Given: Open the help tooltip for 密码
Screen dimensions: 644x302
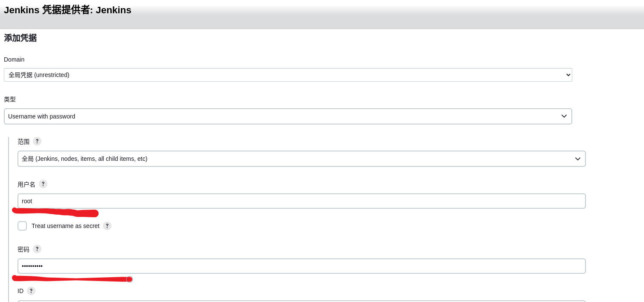Looking at the screenshot, I should pos(37,249).
